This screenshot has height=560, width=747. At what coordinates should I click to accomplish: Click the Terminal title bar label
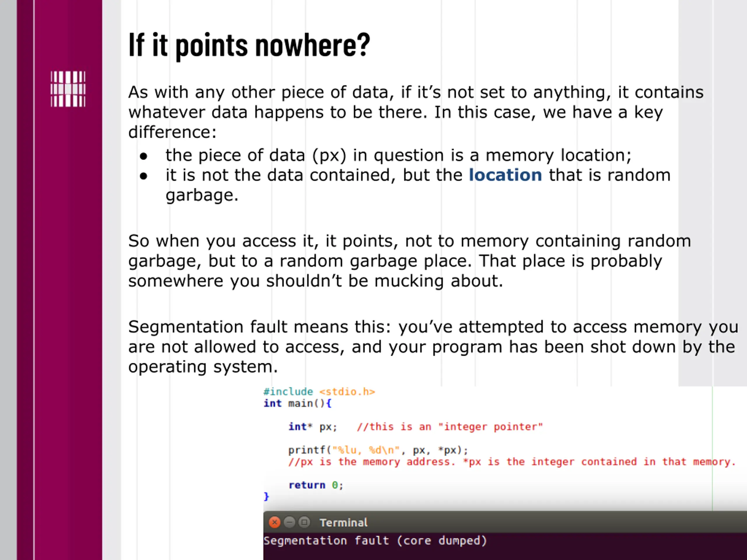pos(343,523)
